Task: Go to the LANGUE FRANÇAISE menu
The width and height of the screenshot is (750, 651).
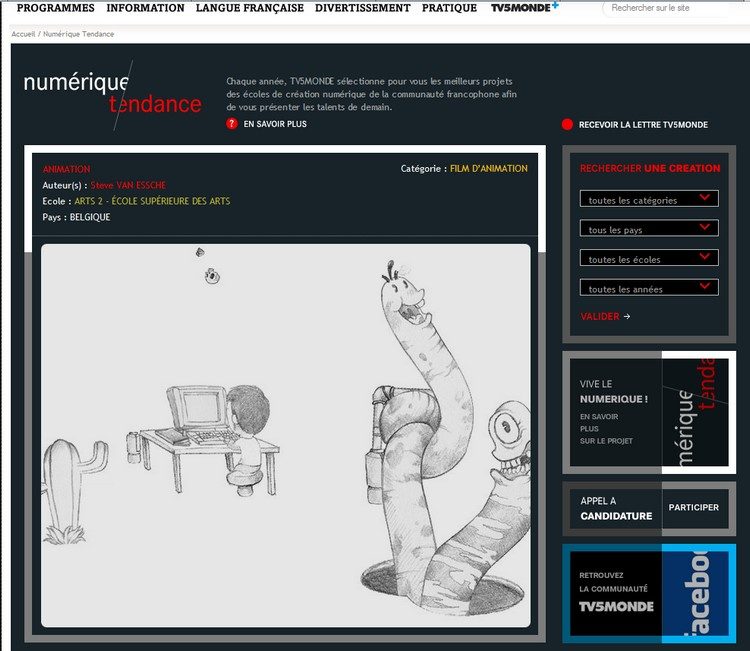Action: (249, 8)
